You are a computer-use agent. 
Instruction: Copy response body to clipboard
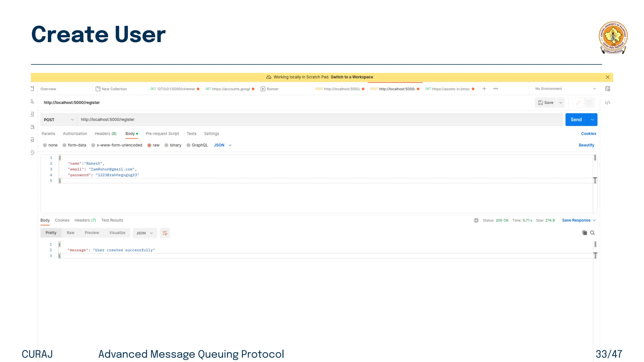[585, 233]
